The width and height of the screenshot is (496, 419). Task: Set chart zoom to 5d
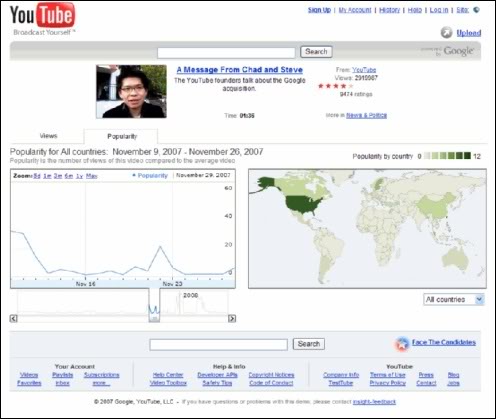(x=37, y=176)
